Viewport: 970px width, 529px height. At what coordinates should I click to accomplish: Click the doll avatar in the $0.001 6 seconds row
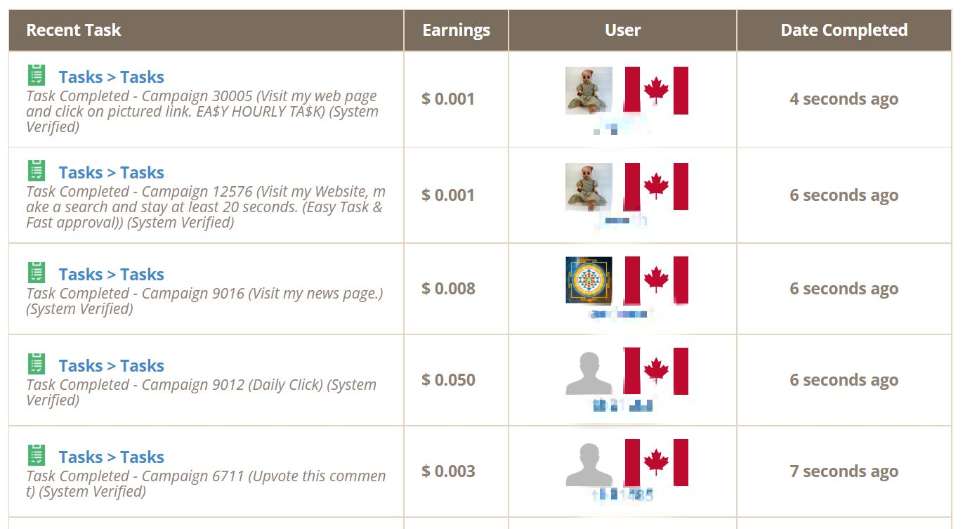pyautogui.click(x=589, y=186)
